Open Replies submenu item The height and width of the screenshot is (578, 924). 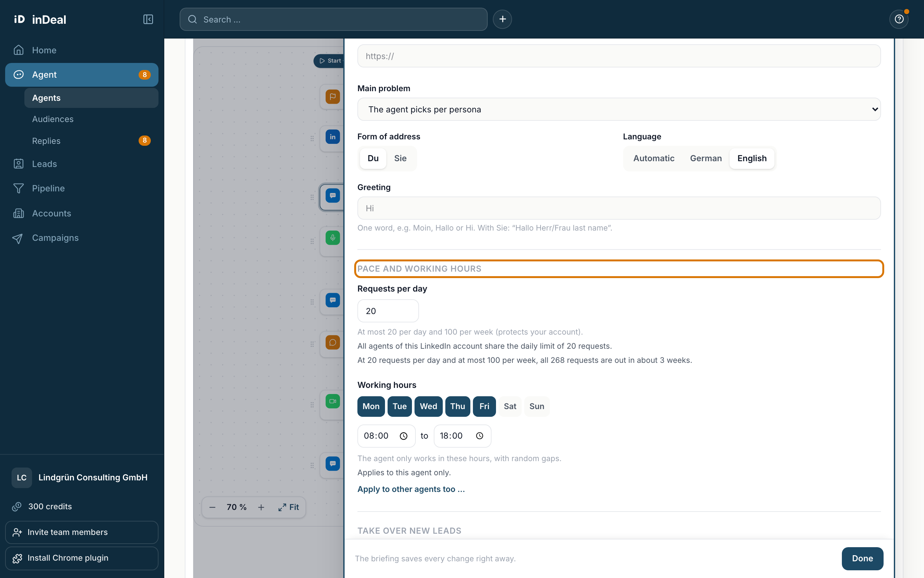91,141
